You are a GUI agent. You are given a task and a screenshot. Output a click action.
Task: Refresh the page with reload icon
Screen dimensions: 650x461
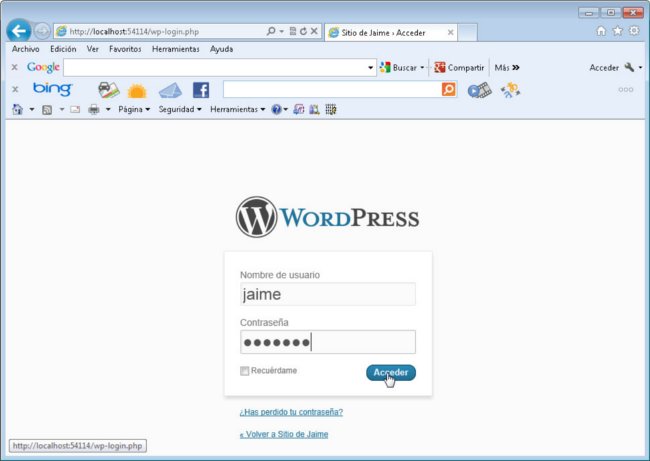[x=303, y=31]
